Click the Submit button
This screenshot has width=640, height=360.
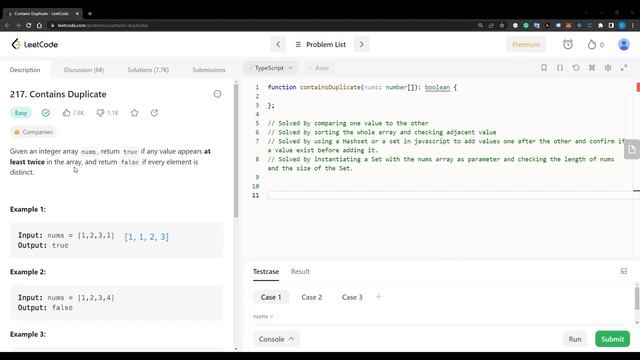point(612,339)
